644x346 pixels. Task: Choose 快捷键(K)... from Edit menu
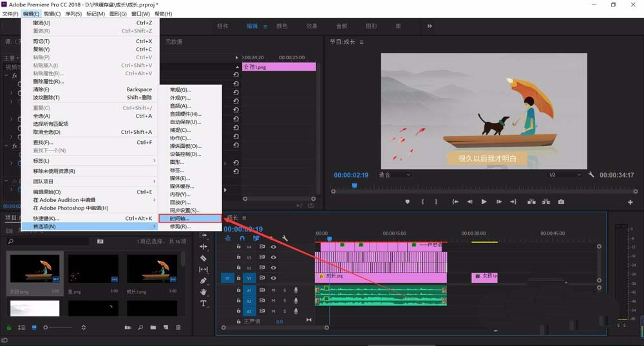point(90,218)
